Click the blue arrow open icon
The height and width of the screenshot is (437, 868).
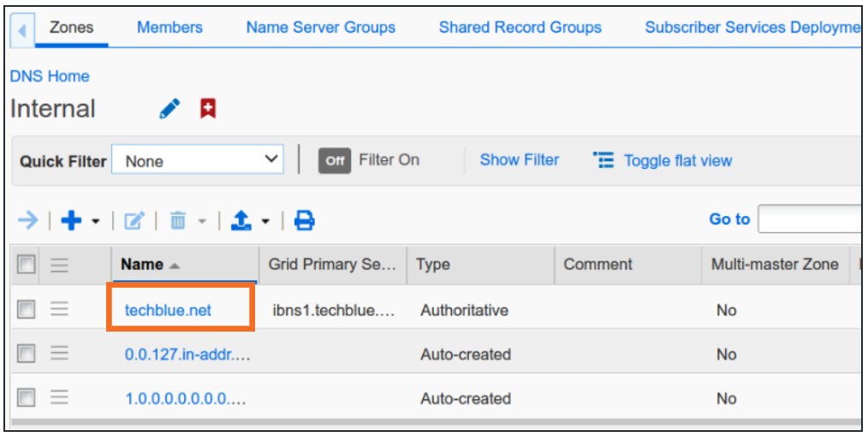pos(28,221)
